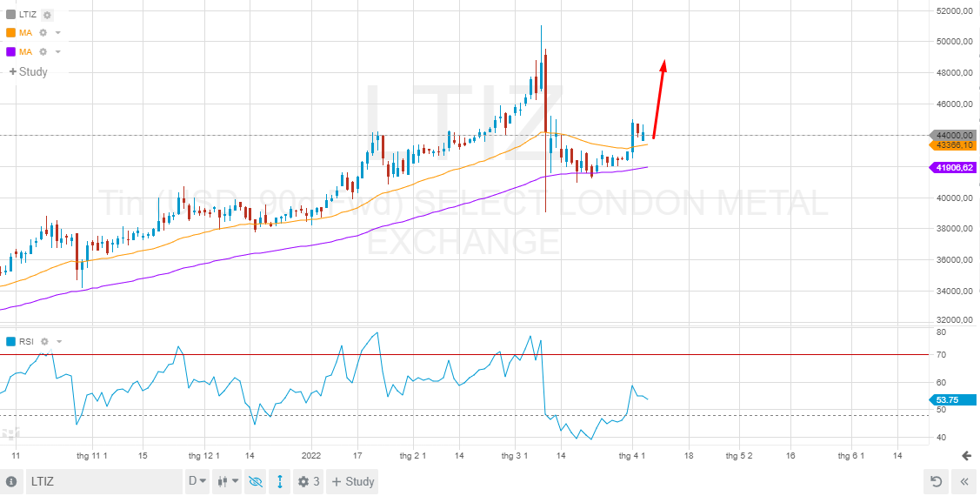Click the 32000,00 price axis label

click(x=956, y=320)
